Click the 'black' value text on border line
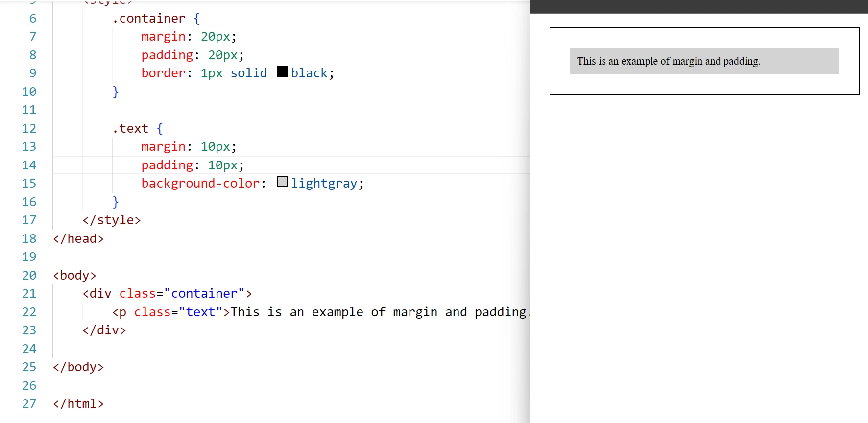Screen dimensions: 868x423 (x=309, y=73)
